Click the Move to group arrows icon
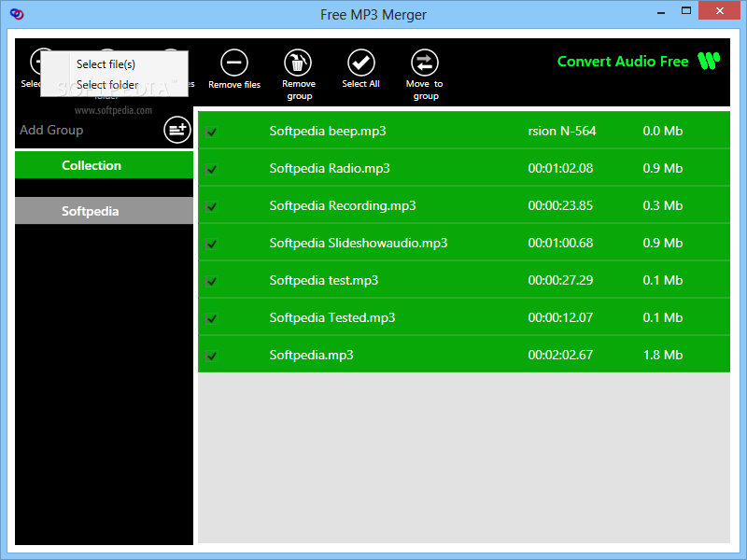747x560 pixels. [425, 63]
